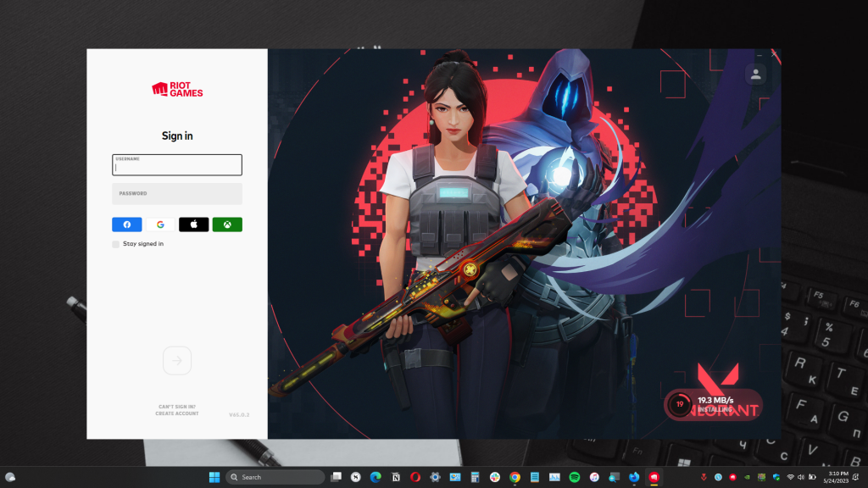Viewport: 868px width, 488px height.
Task: Launch Spotify from the taskbar
Action: (575, 477)
